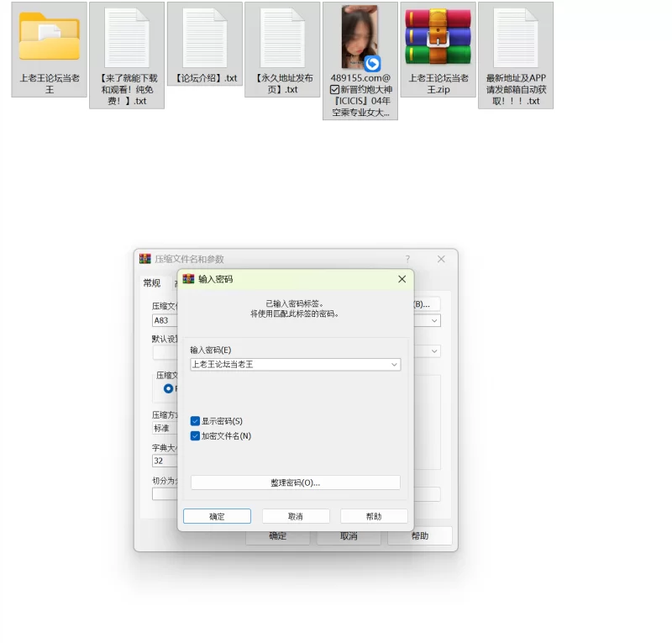
Task: Click 取消 in the 输入密码 dialog
Action: 296,516
